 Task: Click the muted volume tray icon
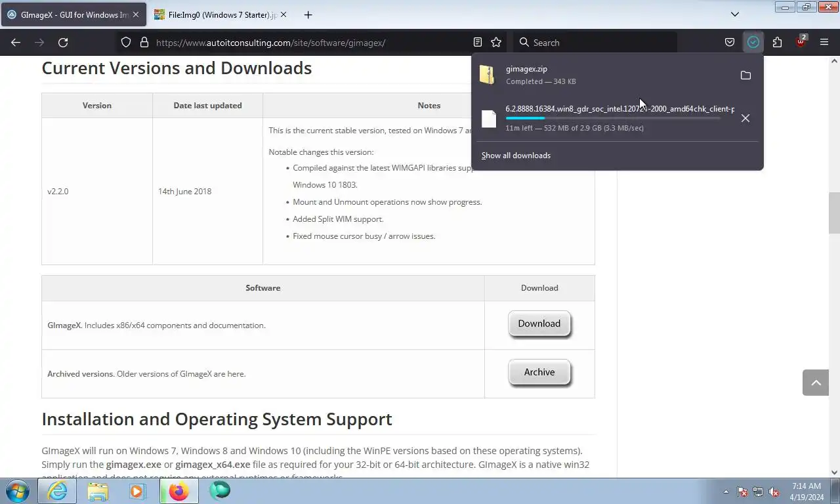click(774, 492)
